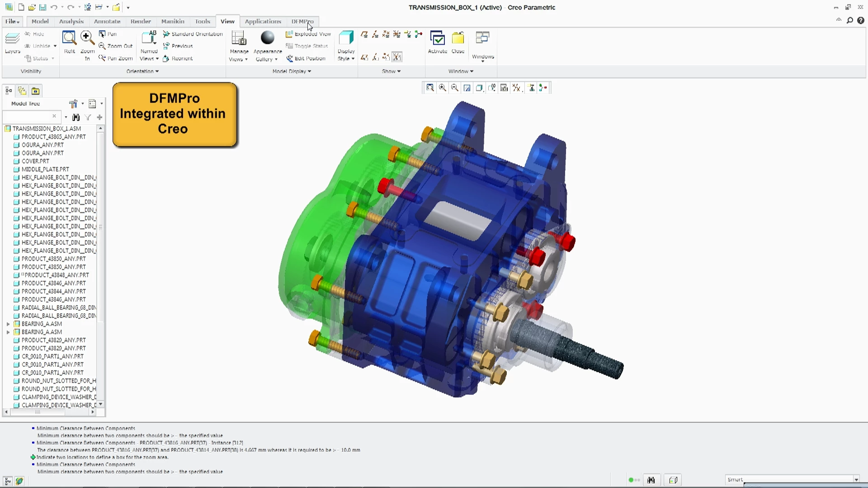Toggle the Exploded View option
The width and height of the screenshot is (868, 488).
(308, 34)
